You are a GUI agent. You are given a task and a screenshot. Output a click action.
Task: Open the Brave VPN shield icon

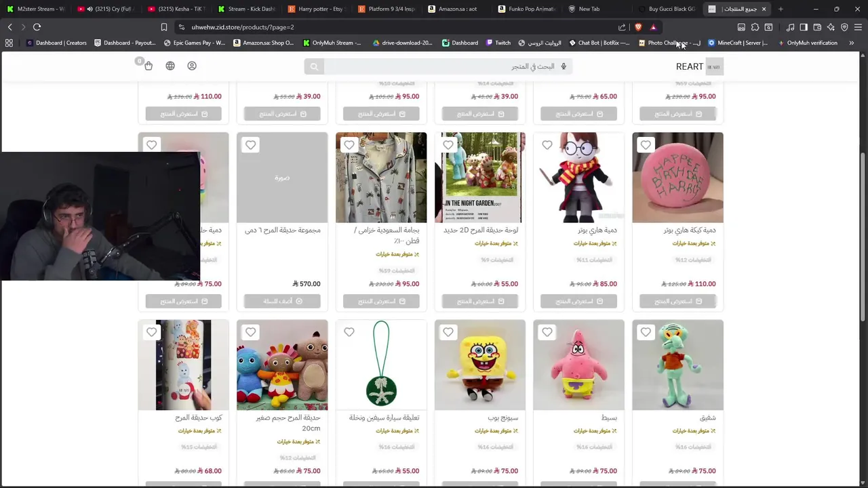(844, 27)
